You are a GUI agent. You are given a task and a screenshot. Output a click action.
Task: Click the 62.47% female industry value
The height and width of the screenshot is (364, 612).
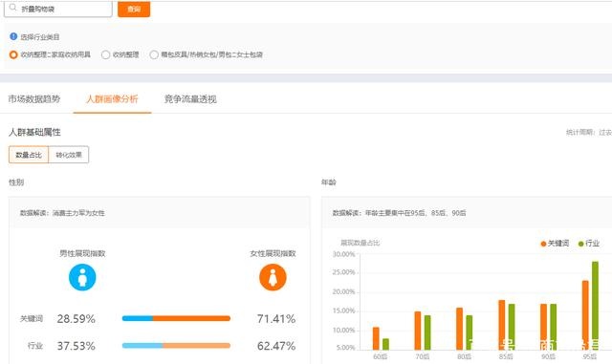276,346
